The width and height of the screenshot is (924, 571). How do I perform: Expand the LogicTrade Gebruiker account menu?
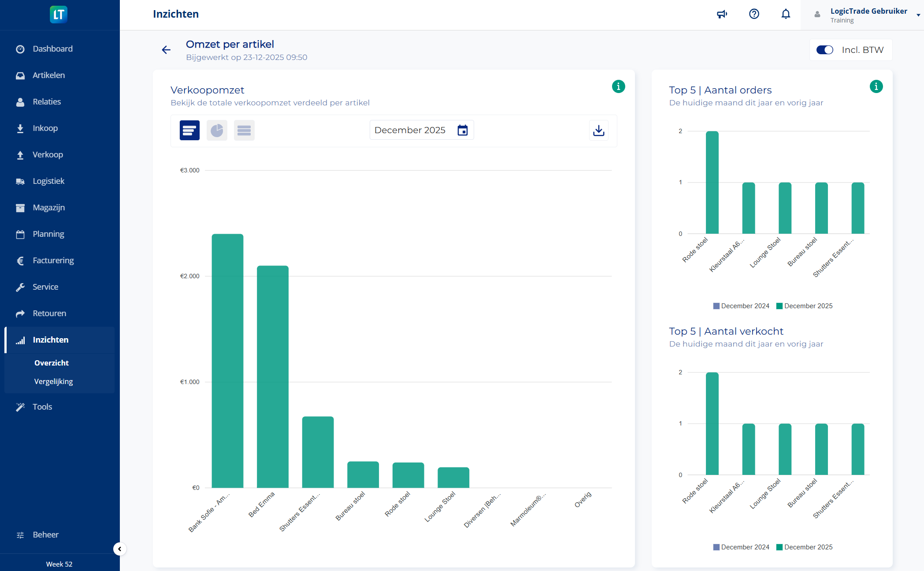pos(869,14)
